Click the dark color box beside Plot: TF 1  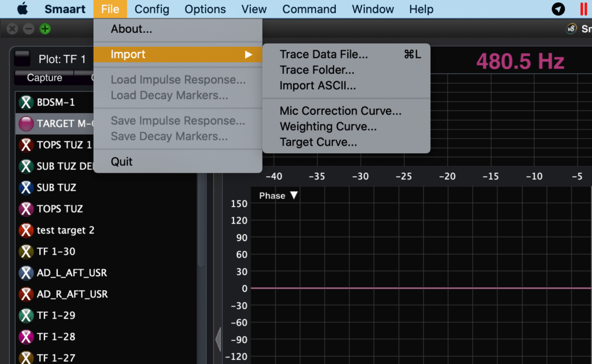coord(23,58)
